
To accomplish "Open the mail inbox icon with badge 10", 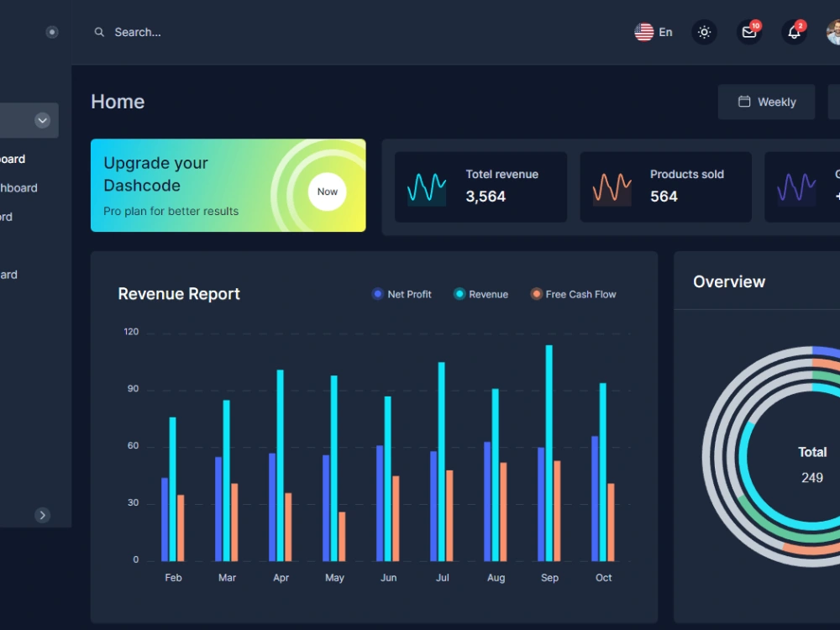I will [x=749, y=32].
